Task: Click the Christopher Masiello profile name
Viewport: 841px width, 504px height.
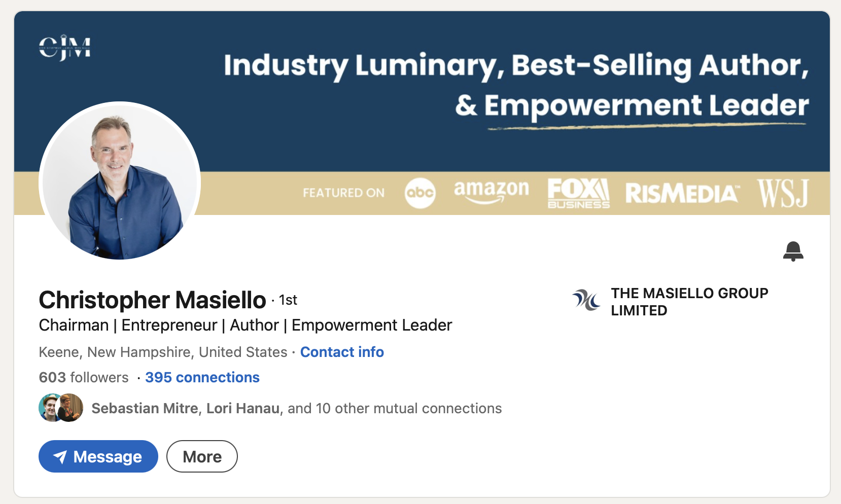Action: (152, 300)
